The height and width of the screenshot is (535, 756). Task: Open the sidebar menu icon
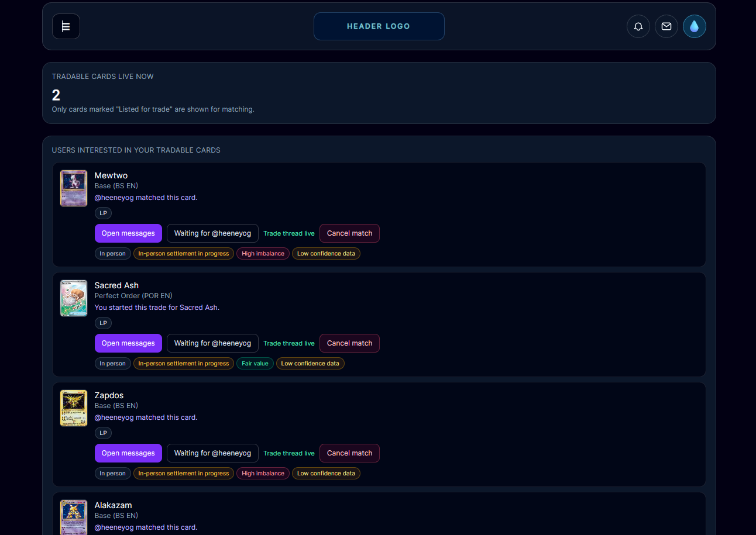click(x=66, y=26)
